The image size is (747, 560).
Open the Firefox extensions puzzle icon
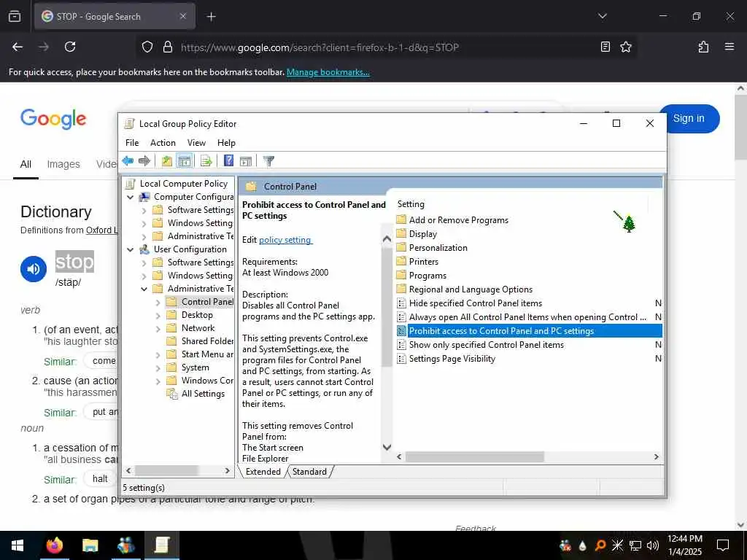703,47
